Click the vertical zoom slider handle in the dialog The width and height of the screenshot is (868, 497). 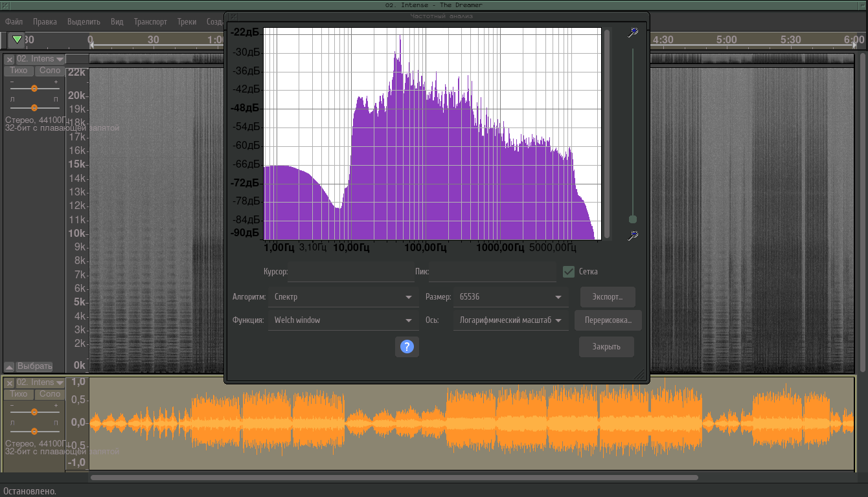pos(633,219)
